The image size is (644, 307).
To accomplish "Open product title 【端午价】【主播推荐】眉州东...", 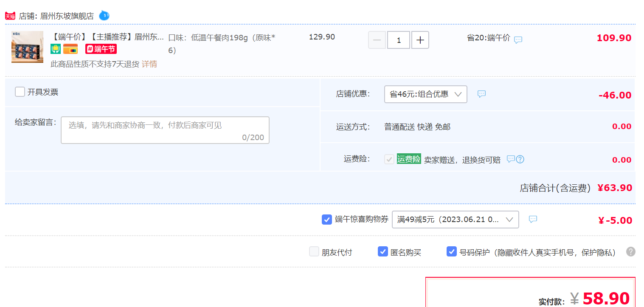I will coord(107,37).
